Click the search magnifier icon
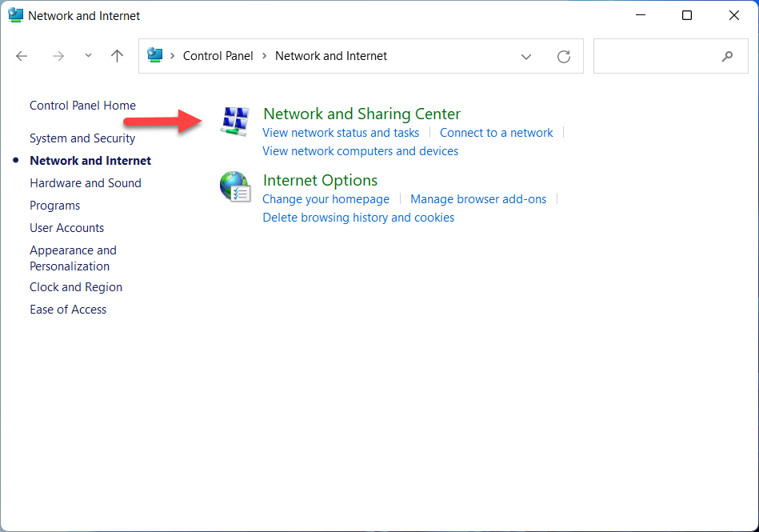 (x=727, y=56)
